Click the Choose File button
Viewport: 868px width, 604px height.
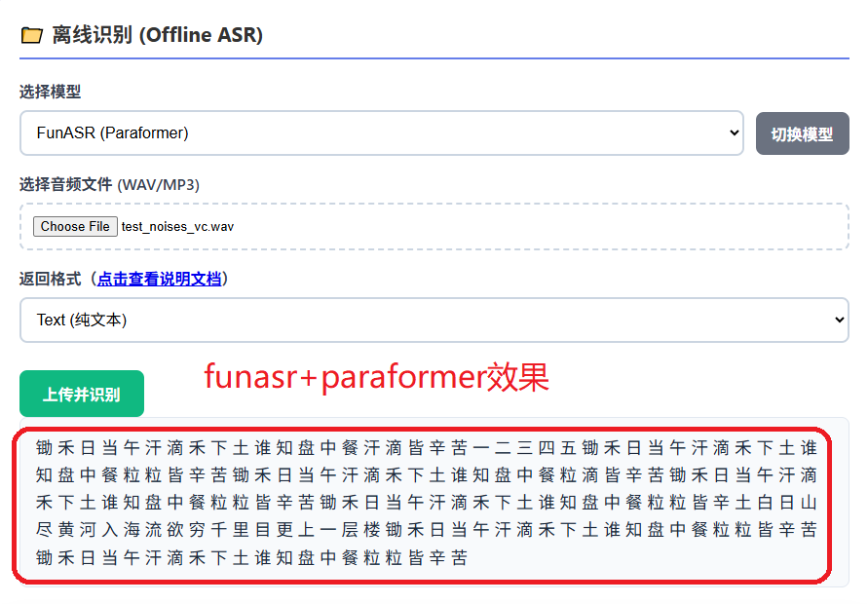click(x=75, y=226)
